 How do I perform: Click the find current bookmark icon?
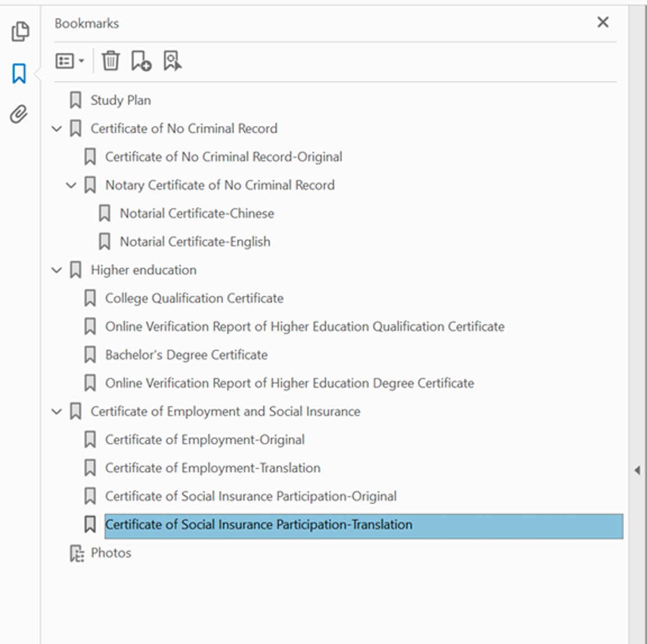click(x=172, y=61)
